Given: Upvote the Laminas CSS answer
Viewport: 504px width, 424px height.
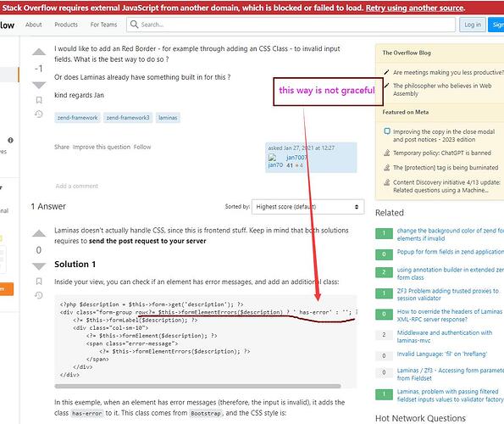Looking at the screenshot, I should [39, 233].
